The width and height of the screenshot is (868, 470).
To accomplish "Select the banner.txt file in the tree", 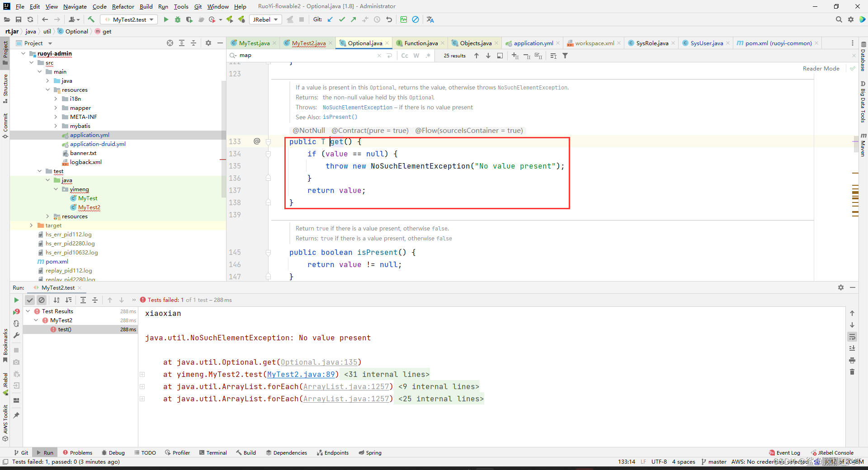I will [83, 153].
